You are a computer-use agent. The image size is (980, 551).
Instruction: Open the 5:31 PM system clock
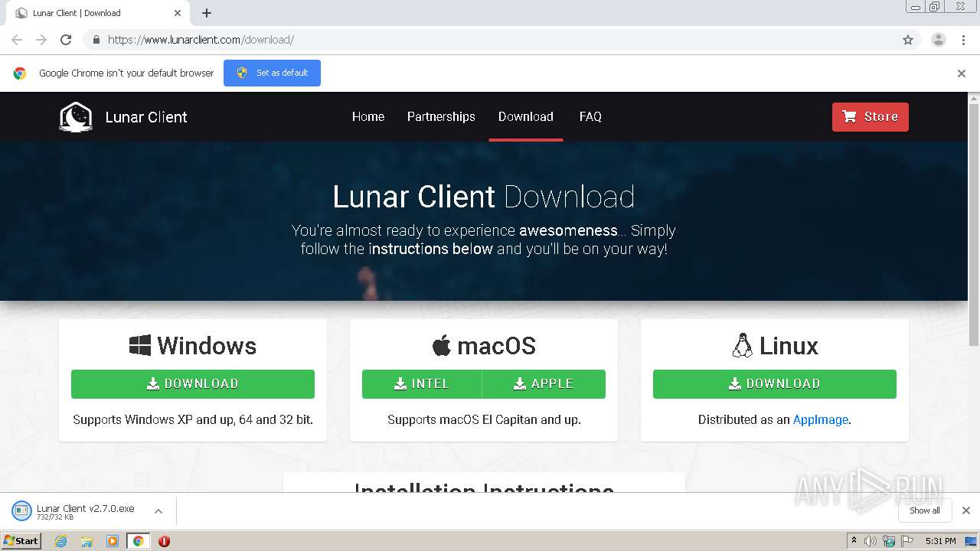(940, 541)
